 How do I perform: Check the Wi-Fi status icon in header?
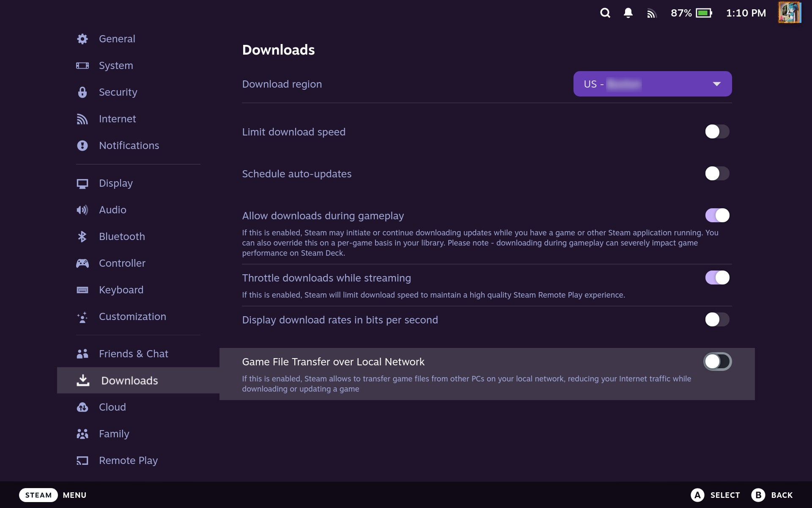click(651, 14)
